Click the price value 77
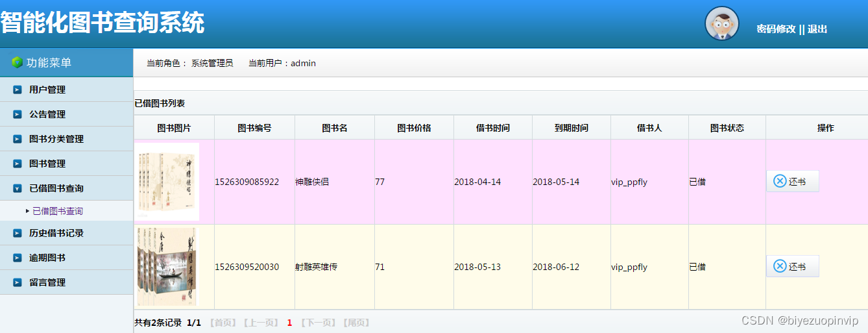This screenshot has height=333, width=868. coord(380,182)
